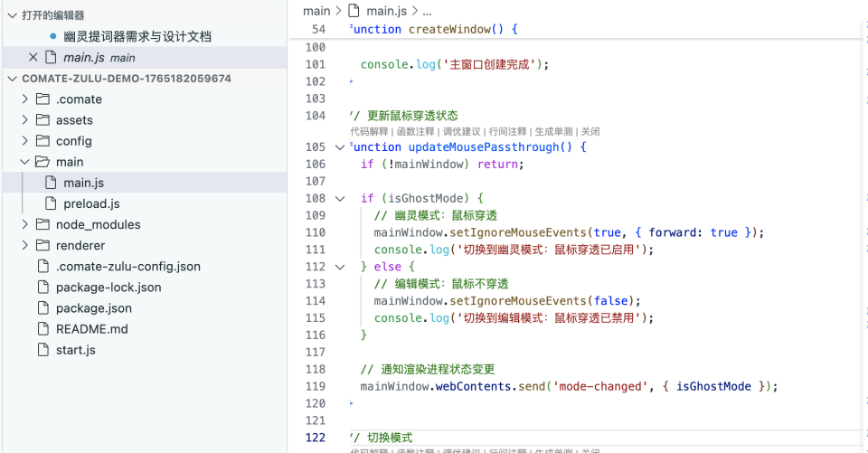This screenshot has height=453, width=868.
Task: Click the assets folder icon
Action: 42,120
